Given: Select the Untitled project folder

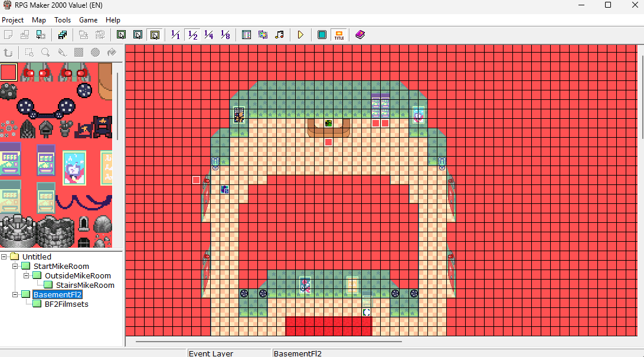Looking at the screenshot, I should [37, 257].
